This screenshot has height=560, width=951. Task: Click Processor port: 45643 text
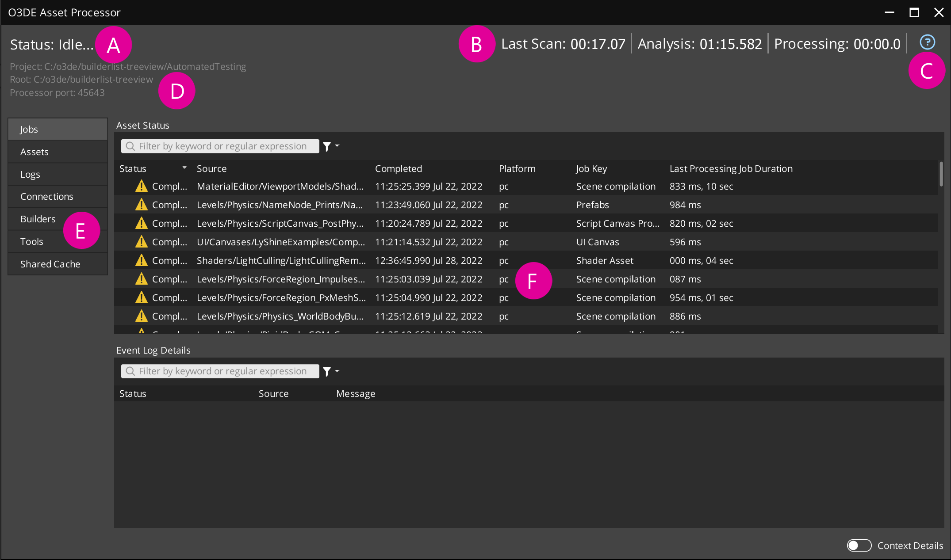(x=57, y=92)
